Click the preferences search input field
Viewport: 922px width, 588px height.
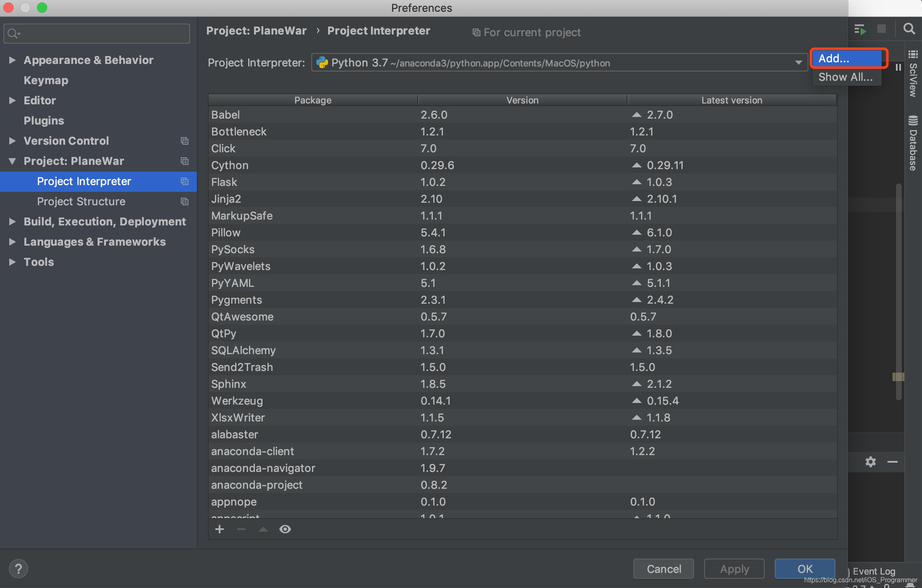pyautogui.click(x=97, y=34)
